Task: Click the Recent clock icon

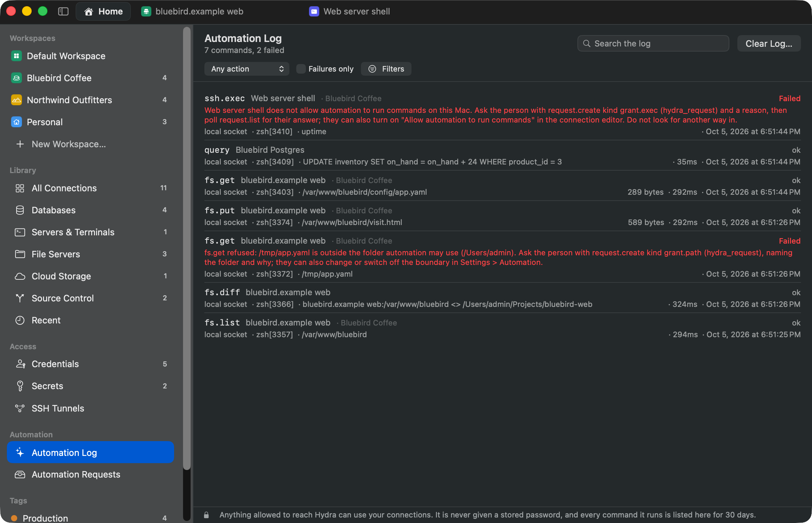Action: (x=20, y=320)
